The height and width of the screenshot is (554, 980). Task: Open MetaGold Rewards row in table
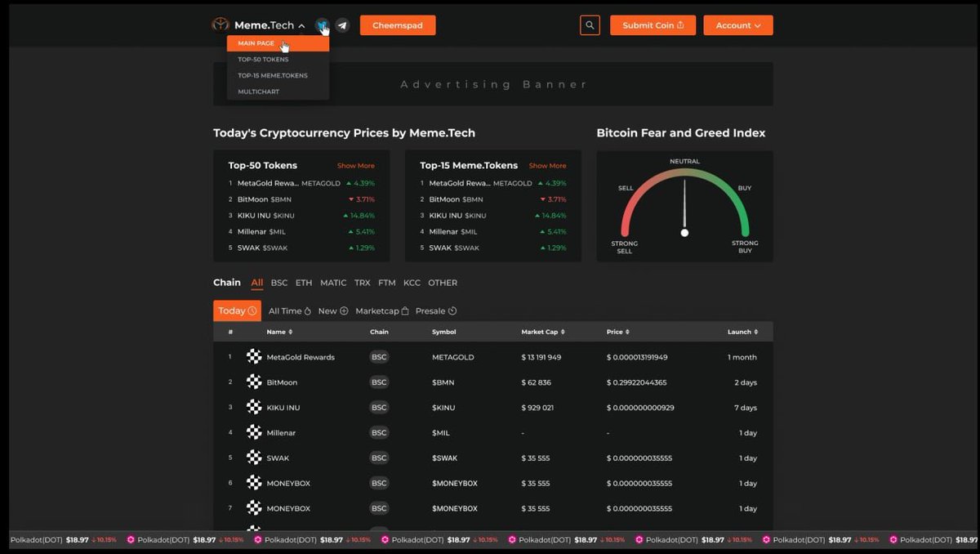coord(493,357)
